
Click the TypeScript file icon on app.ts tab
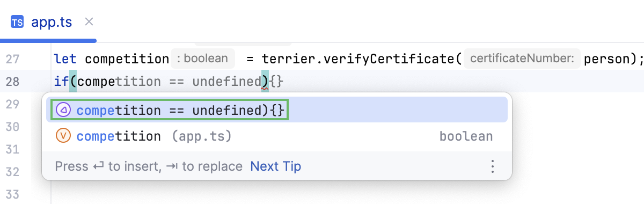(x=17, y=22)
